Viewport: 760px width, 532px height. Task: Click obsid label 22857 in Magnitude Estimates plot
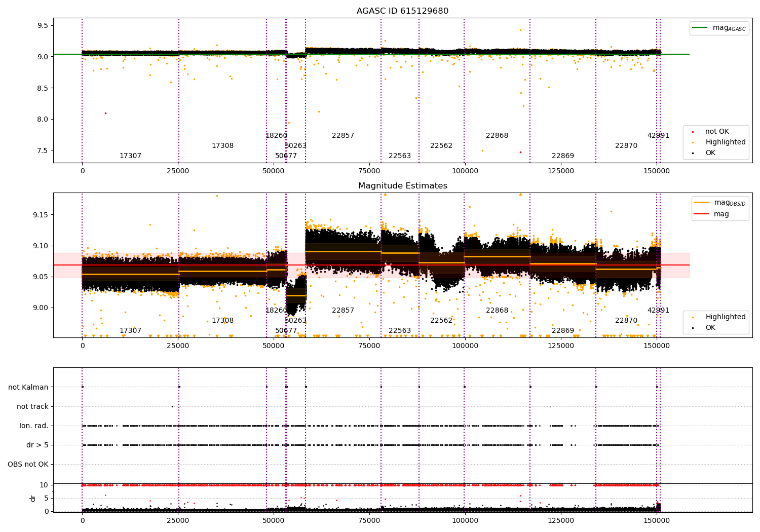click(343, 311)
